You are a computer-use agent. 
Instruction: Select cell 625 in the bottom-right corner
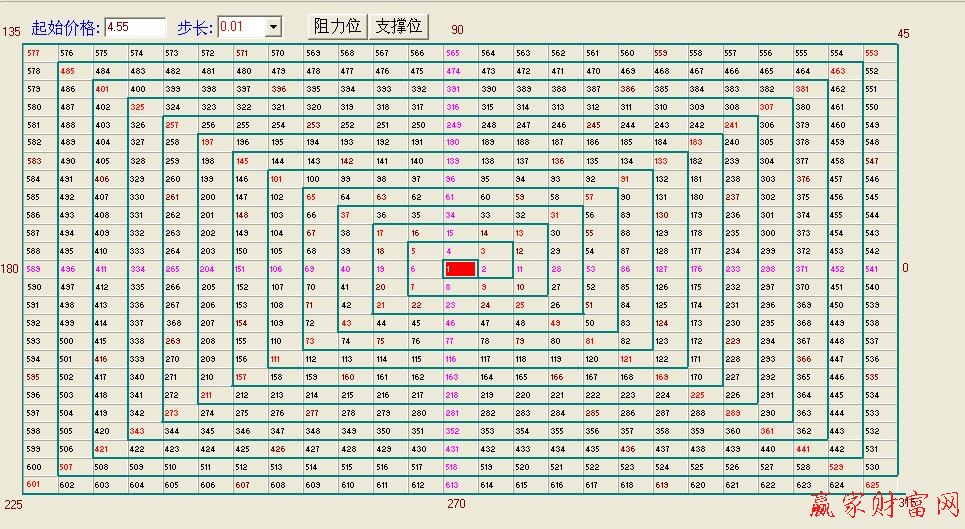pos(871,485)
